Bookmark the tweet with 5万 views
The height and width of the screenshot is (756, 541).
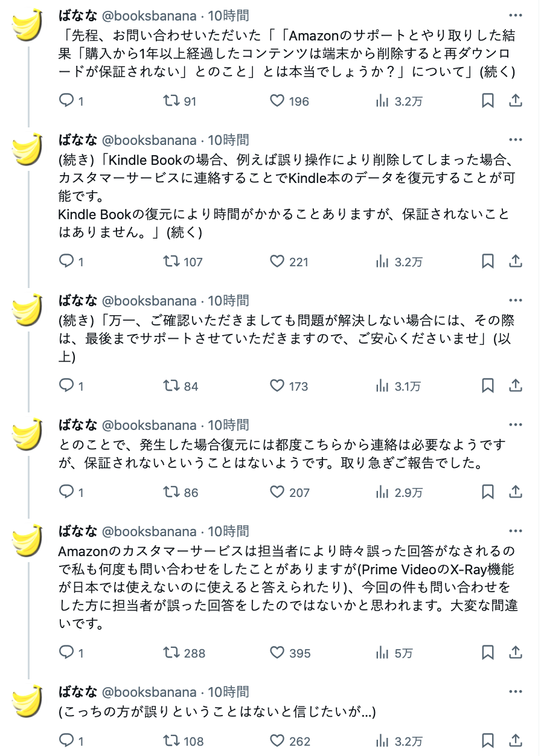pyautogui.click(x=488, y=653)
